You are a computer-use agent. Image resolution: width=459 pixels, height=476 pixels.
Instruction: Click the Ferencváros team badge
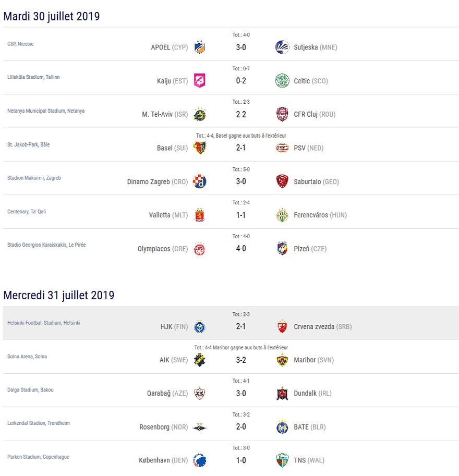pos(282,215)
